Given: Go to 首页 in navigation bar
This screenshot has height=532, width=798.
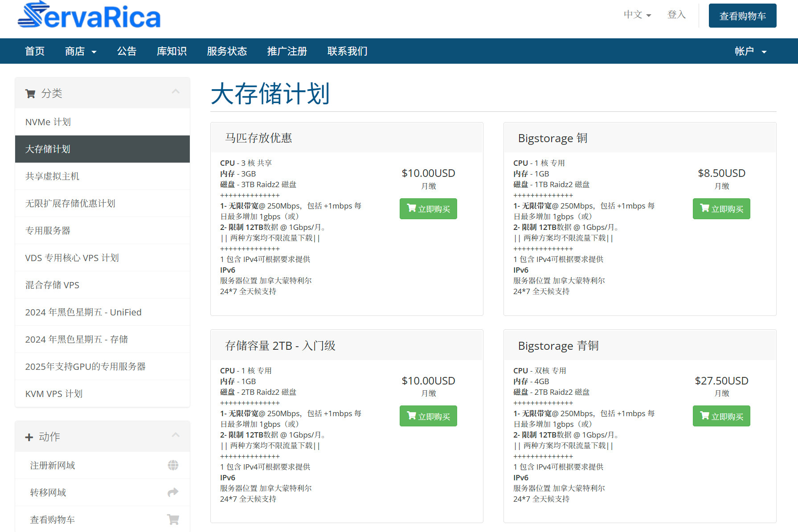Looking at the screenshot, I should 35,51.
